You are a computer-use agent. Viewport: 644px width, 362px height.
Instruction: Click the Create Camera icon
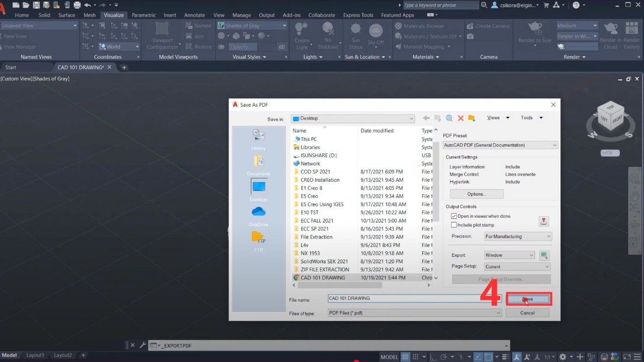point(470,25)
